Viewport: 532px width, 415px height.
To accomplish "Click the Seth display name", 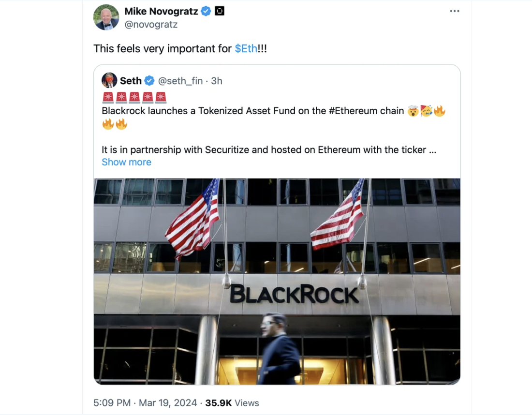I will (131, 81).
